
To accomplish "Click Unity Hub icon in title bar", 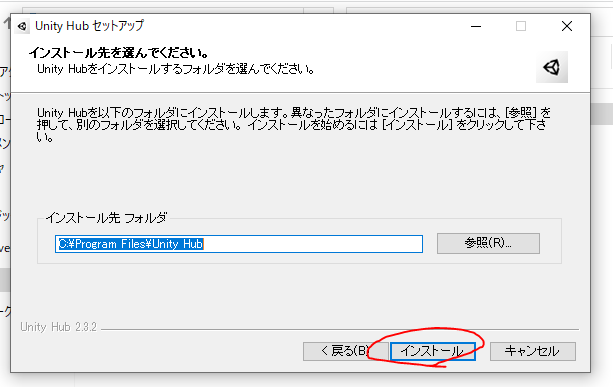I will 22,26.
